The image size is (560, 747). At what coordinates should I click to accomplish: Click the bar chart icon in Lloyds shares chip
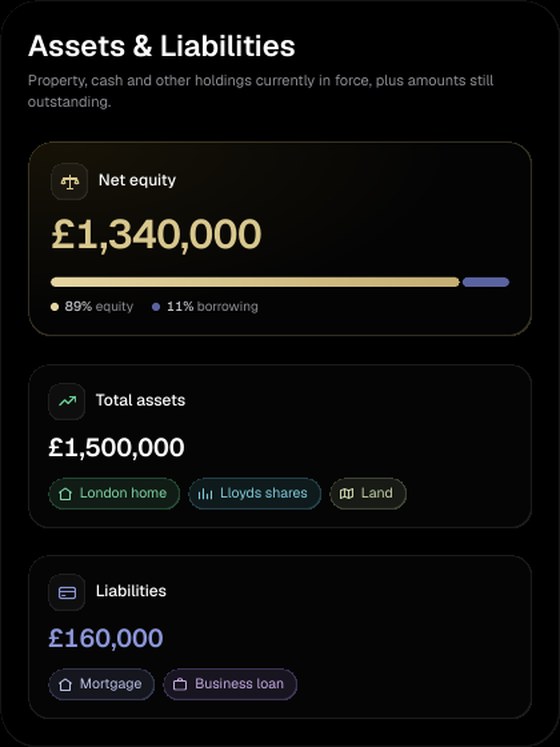(x=205, y=494)
